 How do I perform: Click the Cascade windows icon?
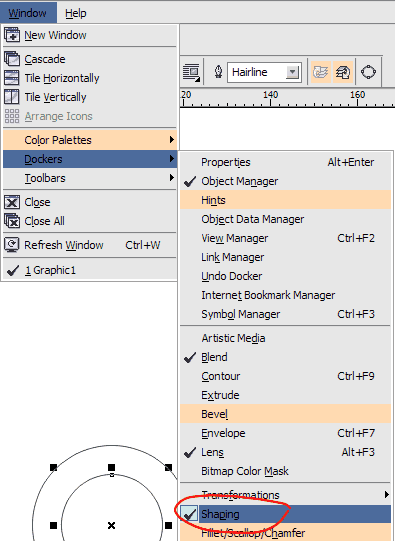pyautogui.click(x=12, y=59)
